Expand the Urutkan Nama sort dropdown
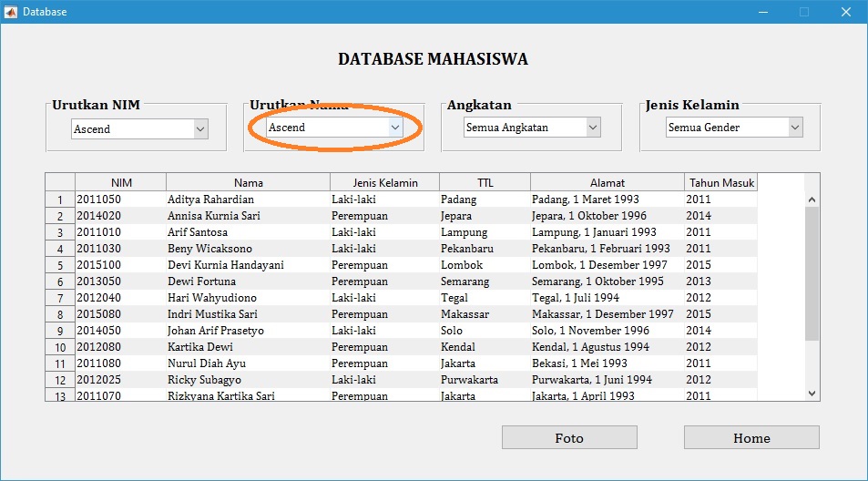868x481 pixels. tap(334, 128)
